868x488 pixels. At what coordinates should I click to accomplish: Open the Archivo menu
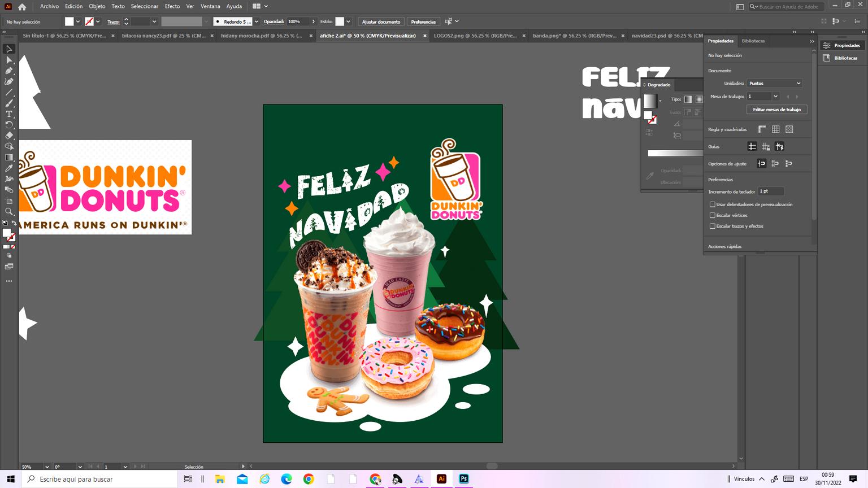click(49, 6)
